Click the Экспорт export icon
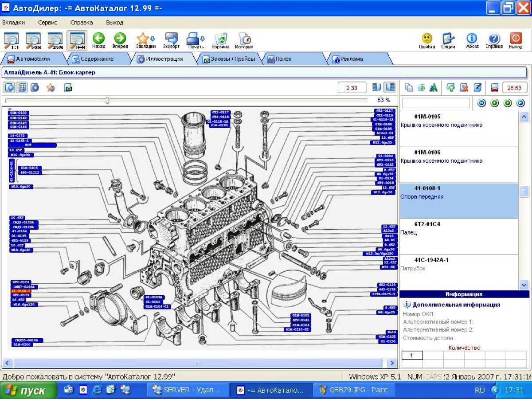 pos(171,40)
